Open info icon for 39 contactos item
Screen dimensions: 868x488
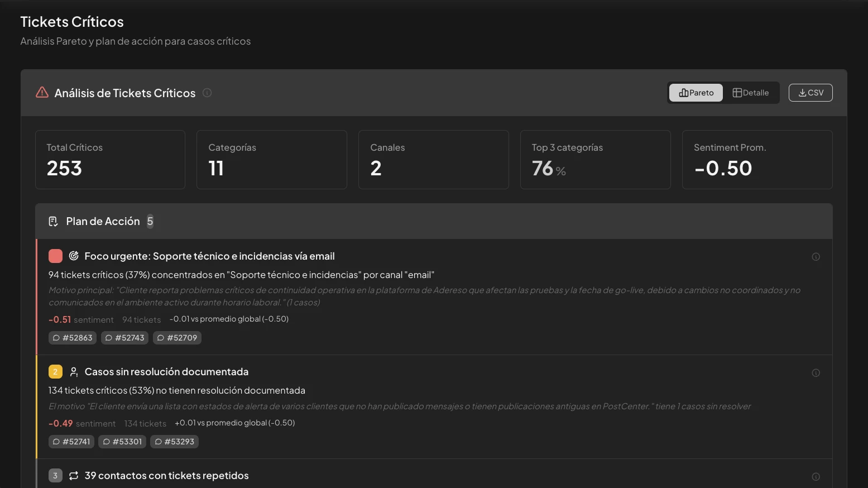coord(816,477)
